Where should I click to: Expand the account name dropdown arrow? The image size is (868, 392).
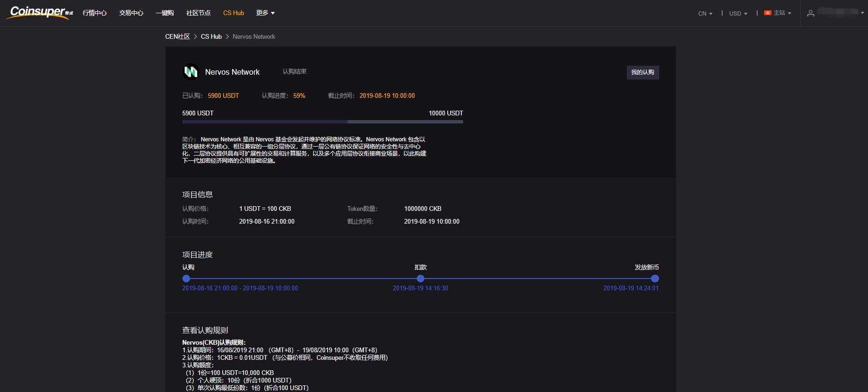862,13
